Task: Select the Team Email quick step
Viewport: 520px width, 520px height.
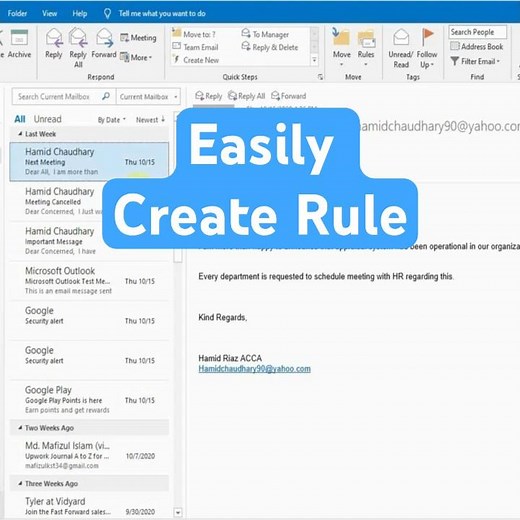Action: click(195, 47)
